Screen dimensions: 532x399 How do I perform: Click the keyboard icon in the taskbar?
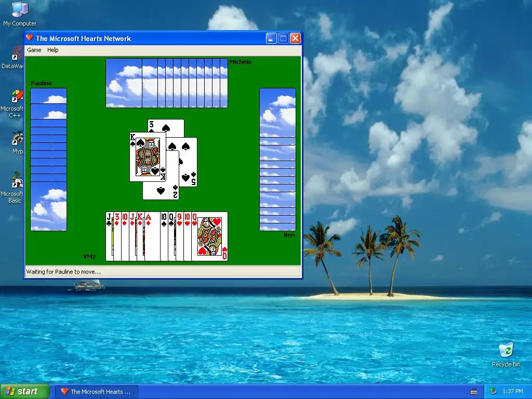point(474,392)
